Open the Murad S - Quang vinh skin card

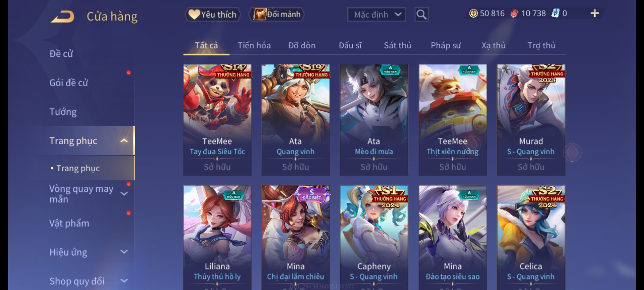click(x=531, y=120)
